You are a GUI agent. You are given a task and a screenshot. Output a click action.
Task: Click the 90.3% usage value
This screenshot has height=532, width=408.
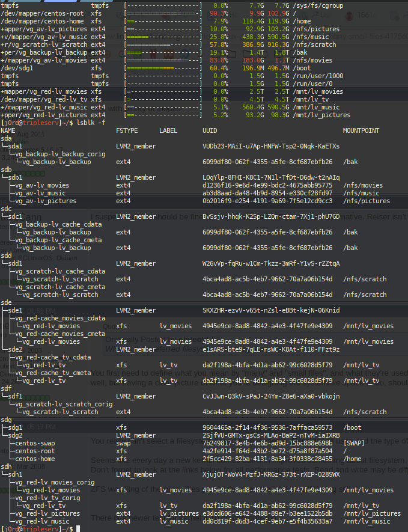(219, 14)
